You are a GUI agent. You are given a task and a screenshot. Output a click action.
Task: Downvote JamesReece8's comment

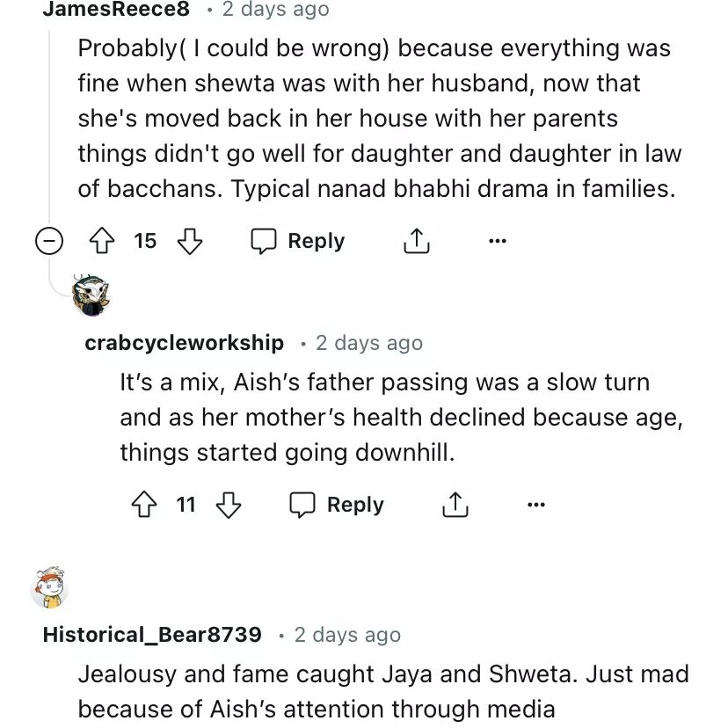click(x=190, y=241)
